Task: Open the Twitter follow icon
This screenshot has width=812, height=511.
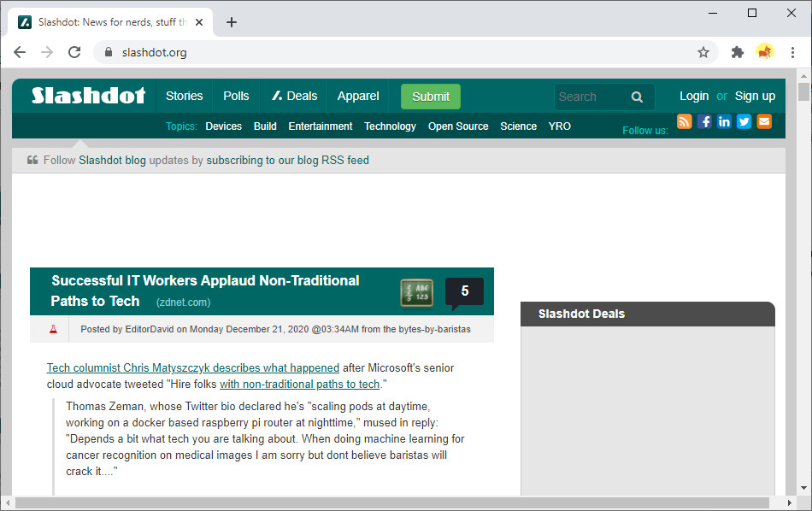Action: (x=744, y=121)
